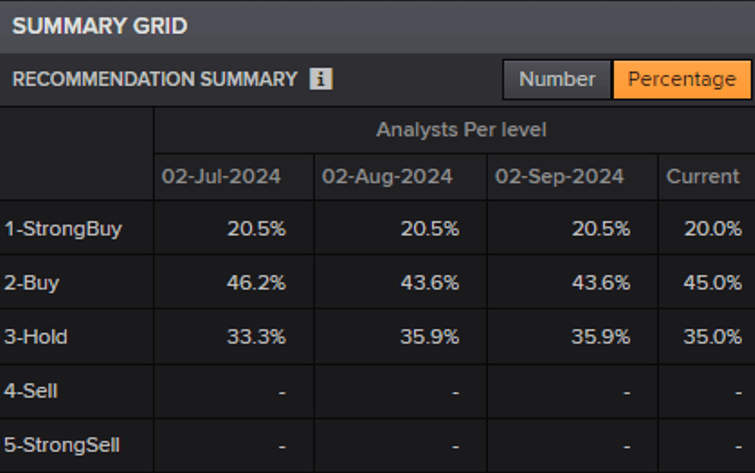Click the Current Hold 35.0% cell
Viewport: 755px width, 473px height.
pos(713,336)
